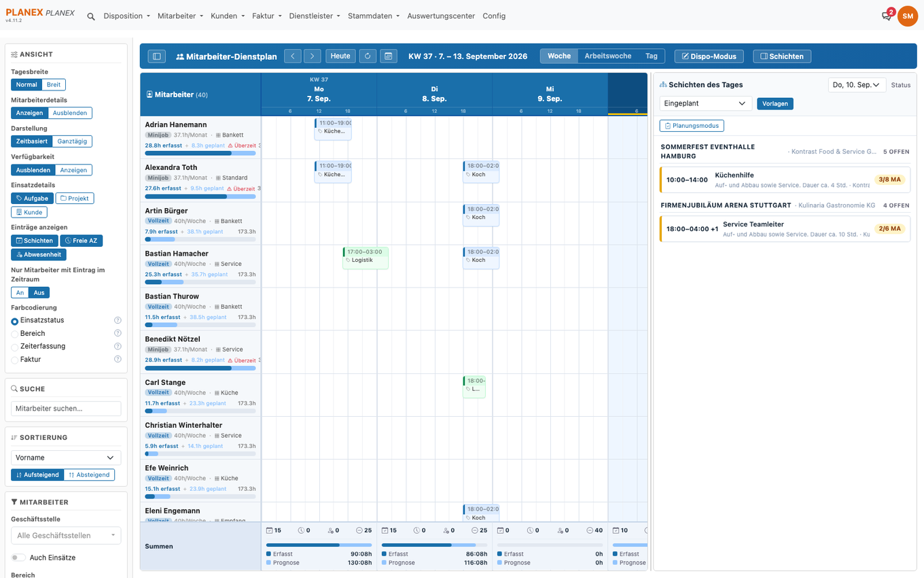This screenshot has height=578, width=924.
Task: Select the Einsatzstatus color coding radio
Action: [15, 321]
